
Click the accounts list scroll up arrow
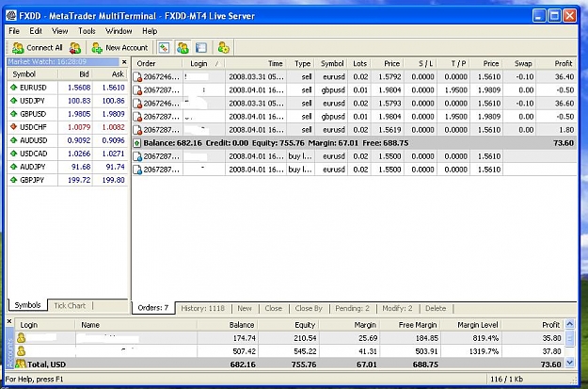[x=569, y=324]
